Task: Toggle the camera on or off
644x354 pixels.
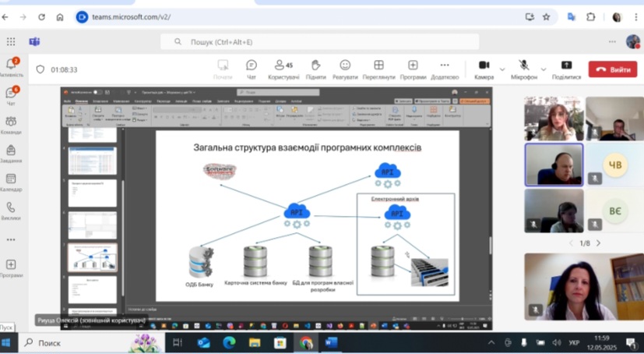Action: (484, 69)
